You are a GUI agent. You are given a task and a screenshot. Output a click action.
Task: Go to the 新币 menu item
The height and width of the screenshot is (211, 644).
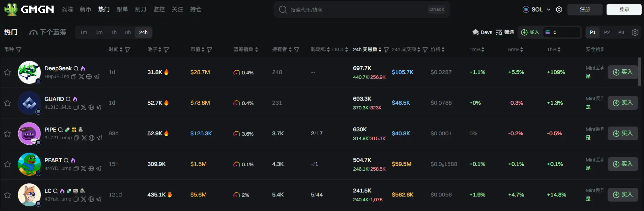pyautogui.click(x=85, y=9)
